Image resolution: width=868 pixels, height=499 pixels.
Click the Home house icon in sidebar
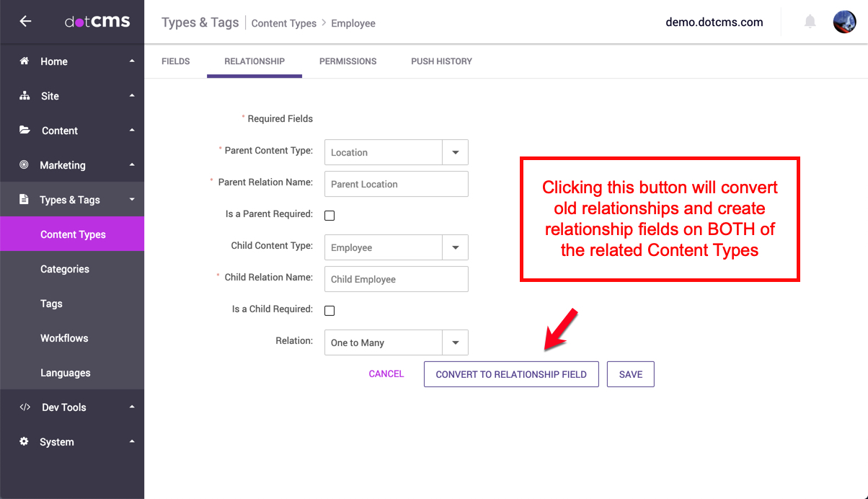tap(25, 61)
